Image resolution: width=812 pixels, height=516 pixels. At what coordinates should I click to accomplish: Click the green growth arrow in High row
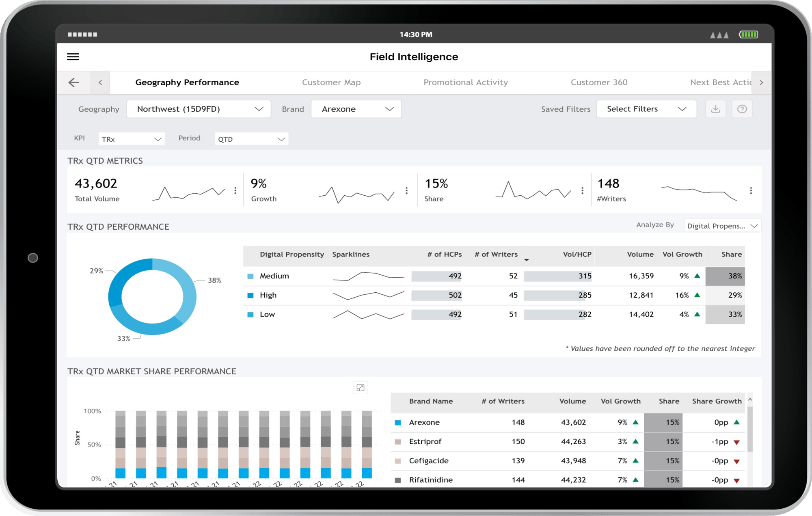tap(697, 295)
